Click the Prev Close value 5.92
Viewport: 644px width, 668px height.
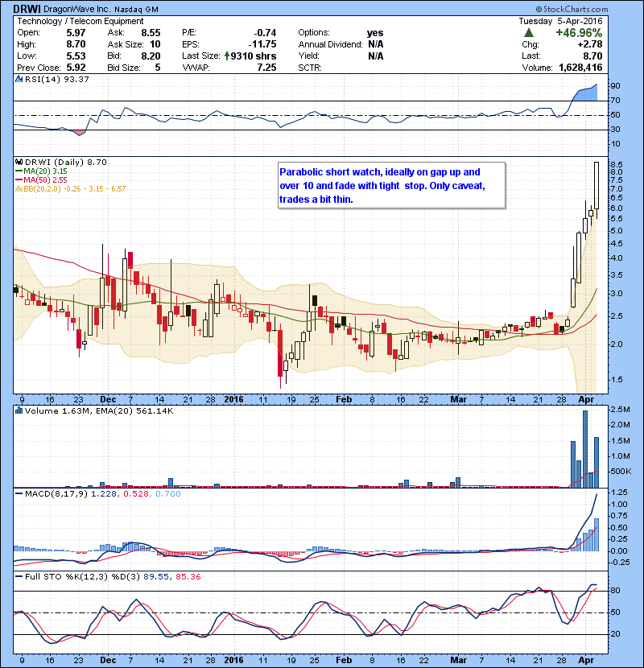pyautogui.click(x=76, y=68)
